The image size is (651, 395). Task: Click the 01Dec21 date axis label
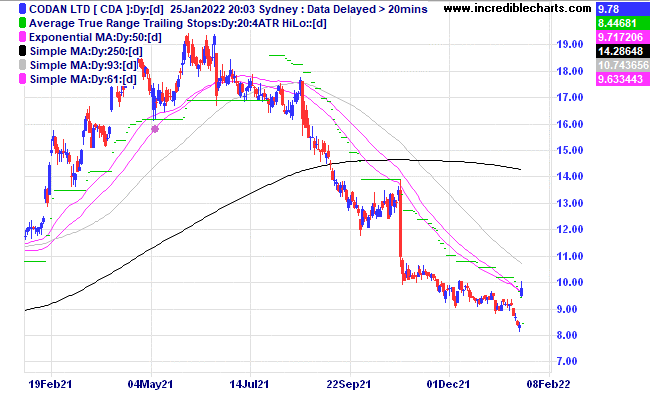point(448,384)
